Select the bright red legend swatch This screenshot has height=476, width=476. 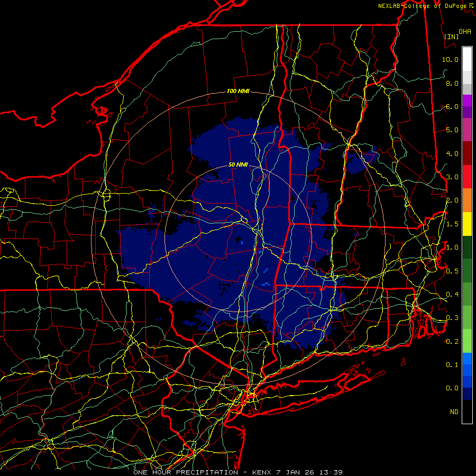coord(467,177)
